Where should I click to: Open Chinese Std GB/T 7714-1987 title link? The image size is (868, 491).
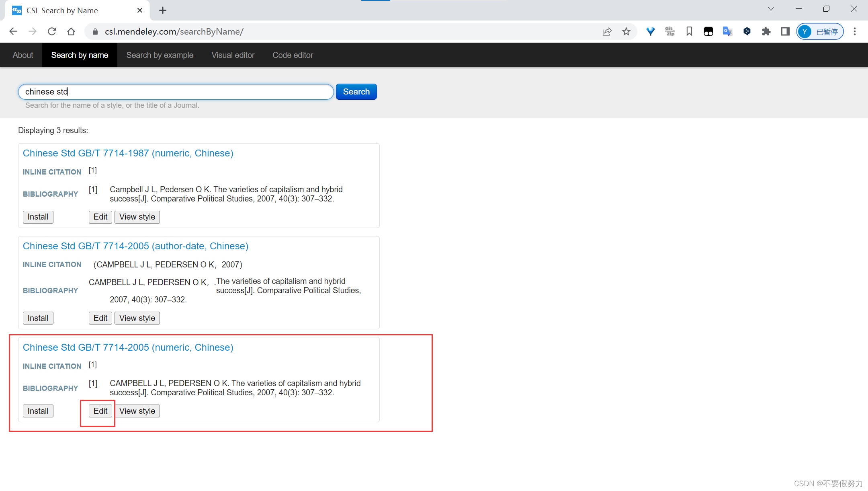128,153
